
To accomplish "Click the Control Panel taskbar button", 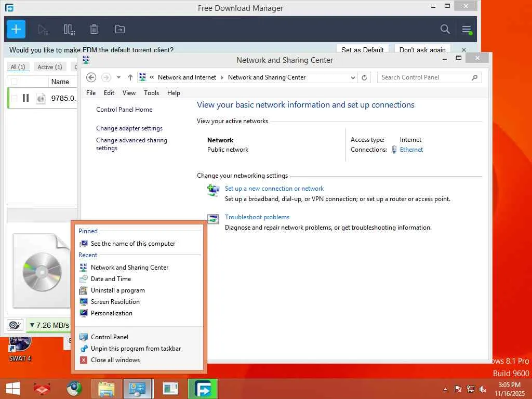I will click(x=138, y=389).
